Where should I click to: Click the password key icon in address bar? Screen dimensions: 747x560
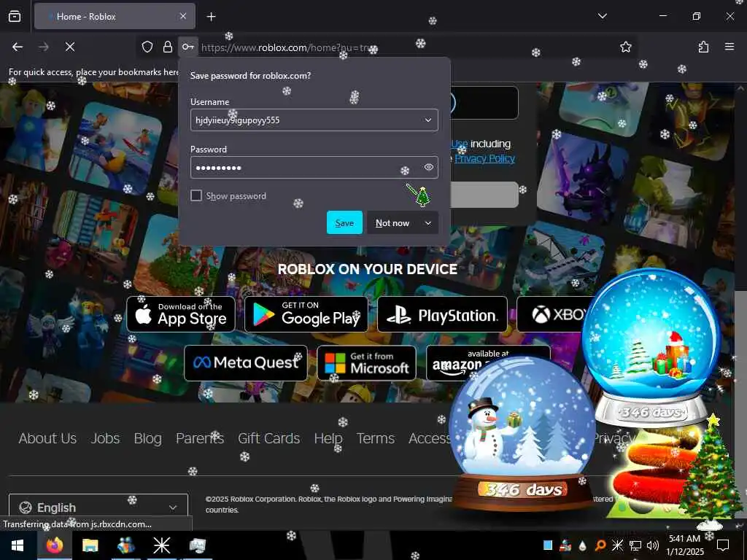[187, 47]
